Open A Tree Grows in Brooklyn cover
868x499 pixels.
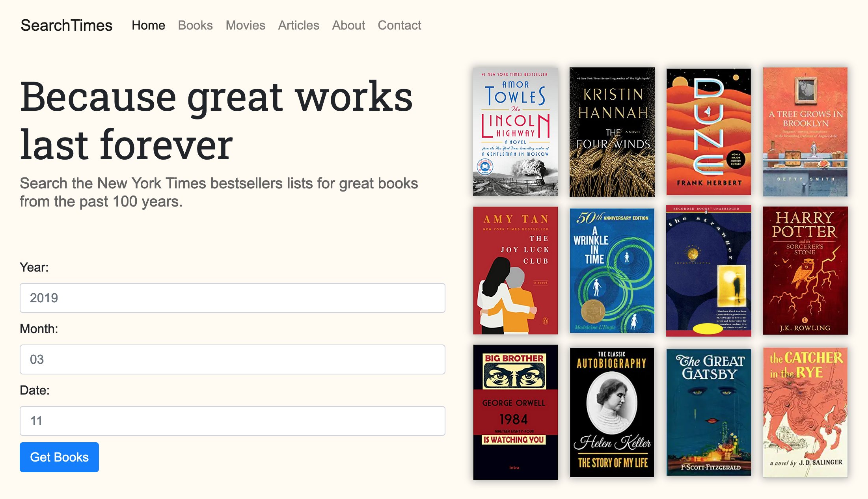[x=805, y=132]
